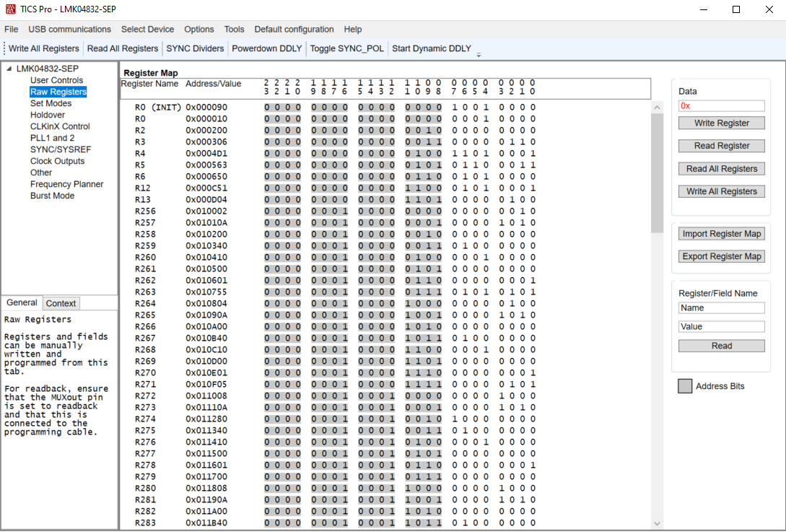Viewport: 786px width, 532px height.
Task: Click the Write Register button
Action: point(721,122)
